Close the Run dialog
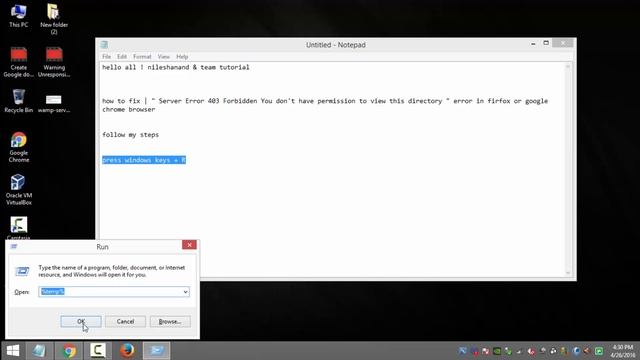The height and width of the screenshot is (360, 640). (189, 245)
